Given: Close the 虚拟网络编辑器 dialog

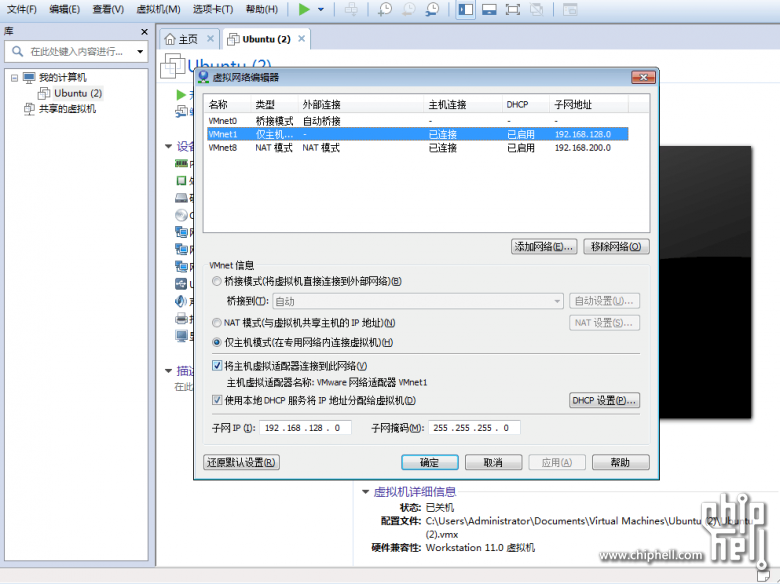Looking at the screenshot, I should 643,78.
